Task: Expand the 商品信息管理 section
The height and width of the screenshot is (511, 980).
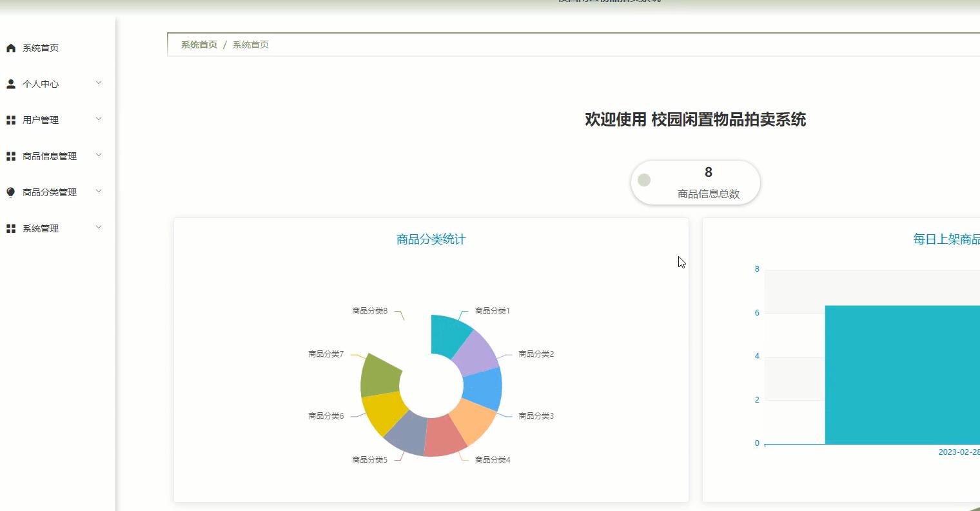Action: 97,155
